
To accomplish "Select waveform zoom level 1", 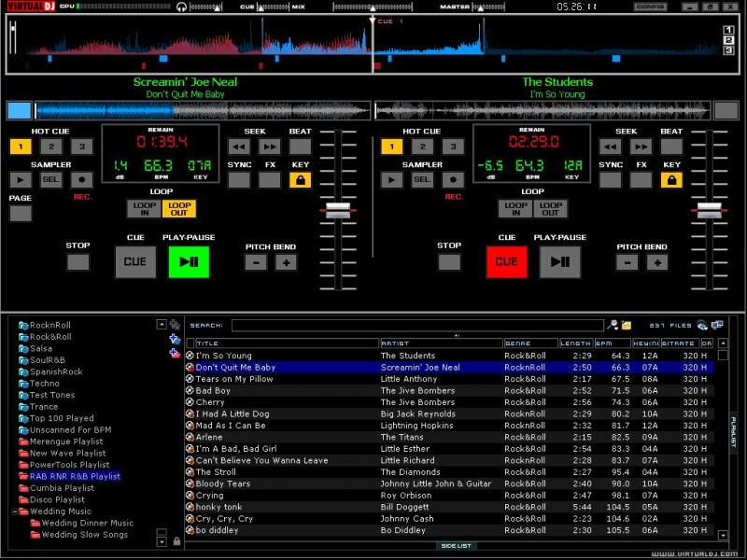I will (728, 30).
